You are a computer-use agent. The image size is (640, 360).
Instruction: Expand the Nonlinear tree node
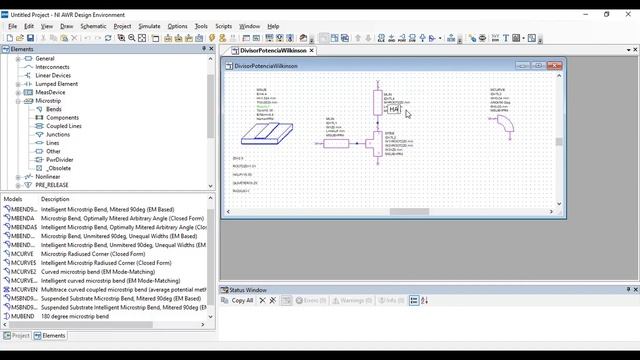point(18,177)
